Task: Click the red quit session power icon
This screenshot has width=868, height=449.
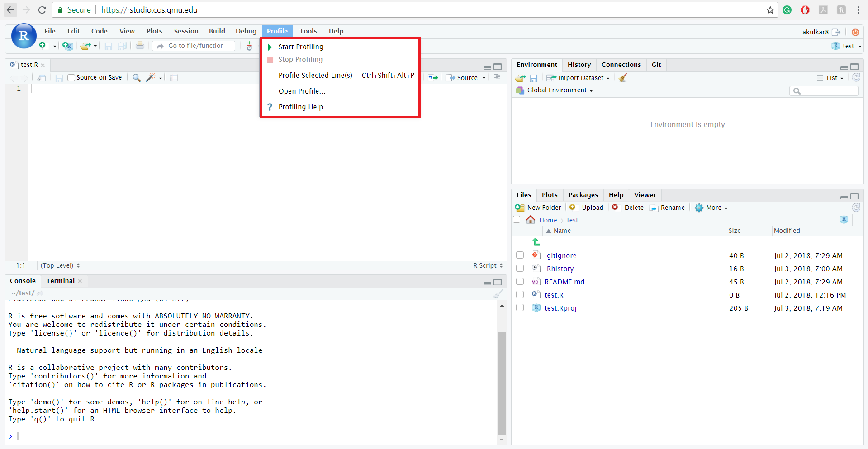Action: [x=855, y=32]
